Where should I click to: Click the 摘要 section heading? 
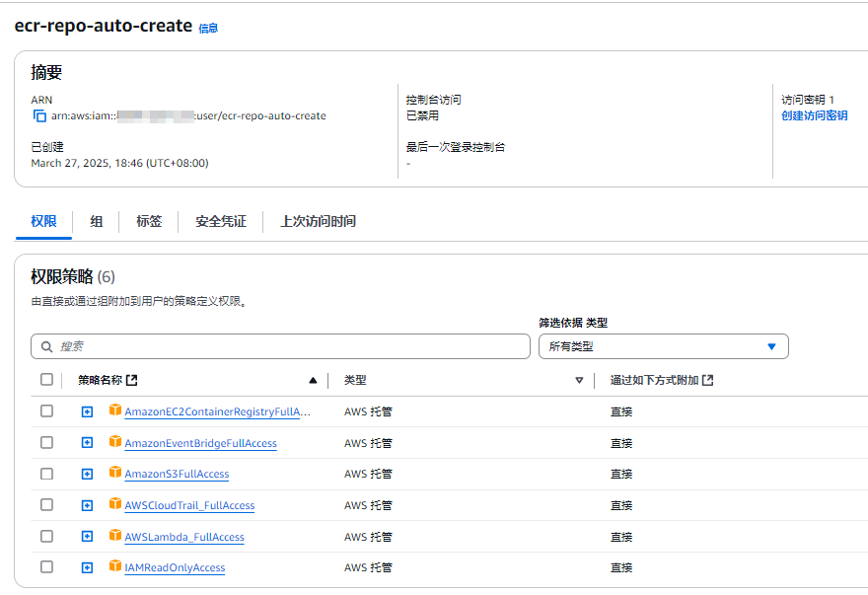46,72
